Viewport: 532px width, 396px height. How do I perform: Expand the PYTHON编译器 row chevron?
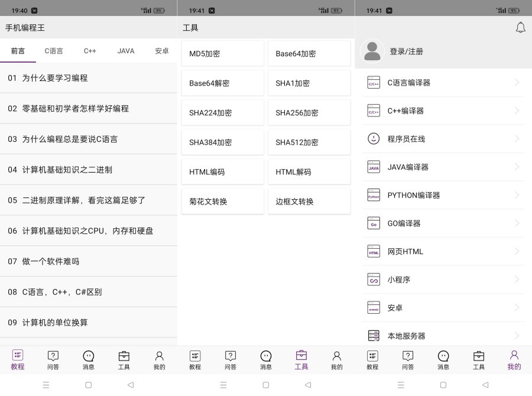(x=517, y=195)
